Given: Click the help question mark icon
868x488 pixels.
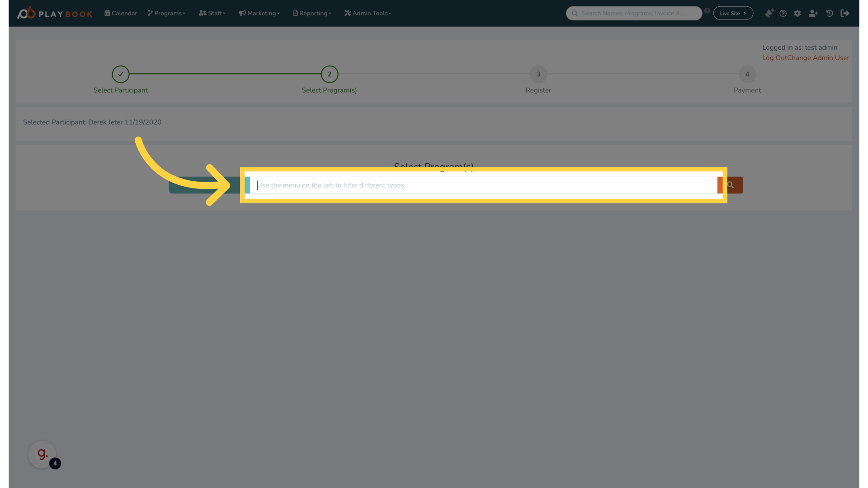Looking at the screenshot, I should click(783, 13).
